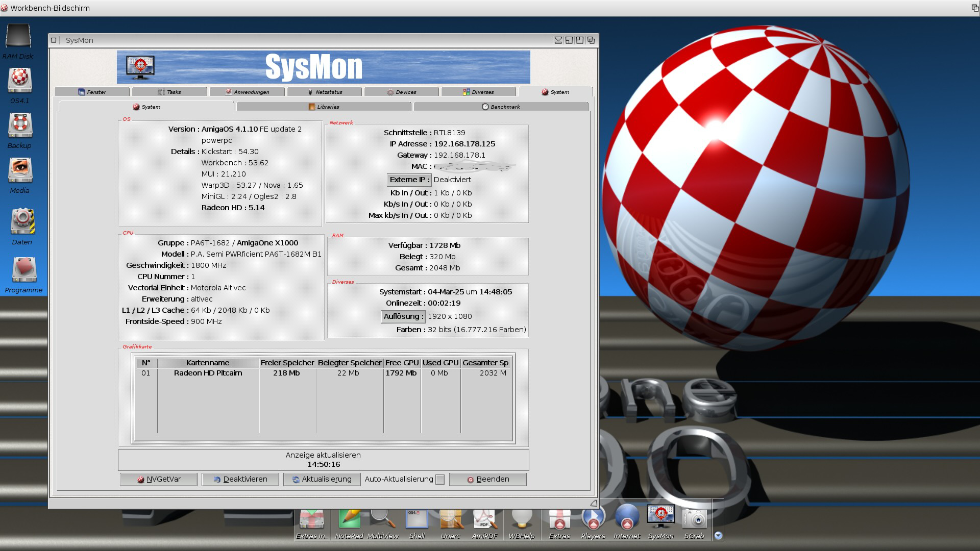Click the Auflösung button
The width and height of the screenshot is (980, 551).
(403, 316)
